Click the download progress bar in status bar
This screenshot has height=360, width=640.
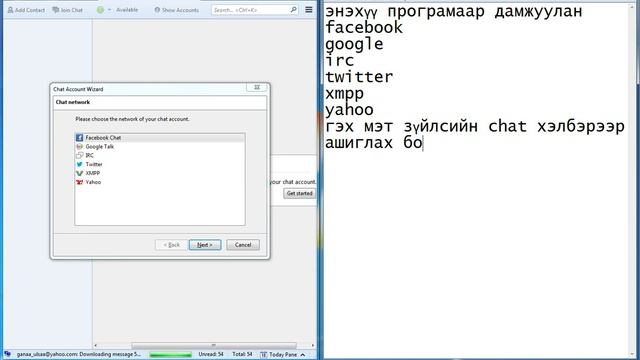tap(171, 355)
